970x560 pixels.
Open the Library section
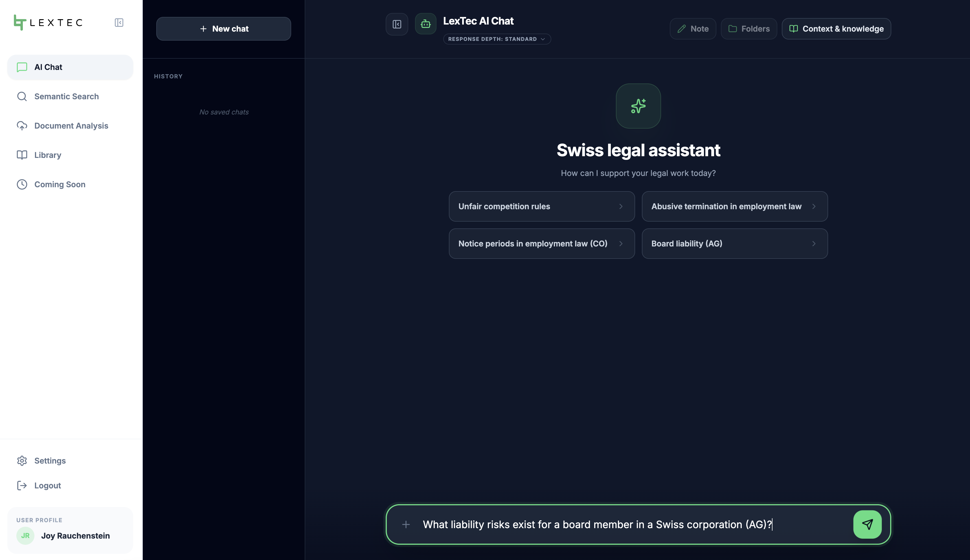pyautogui.click(x=70, y=155)
